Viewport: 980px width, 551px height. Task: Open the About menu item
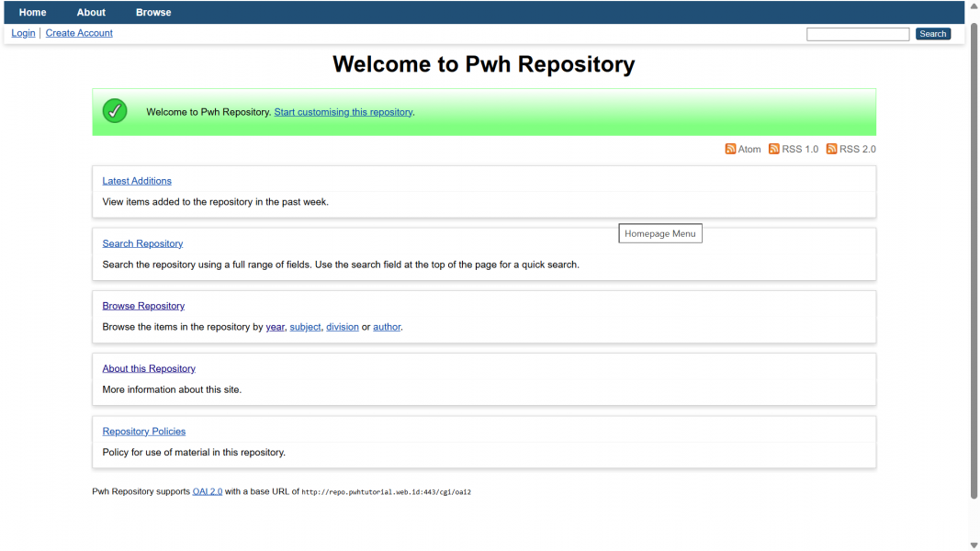(91, 13)
